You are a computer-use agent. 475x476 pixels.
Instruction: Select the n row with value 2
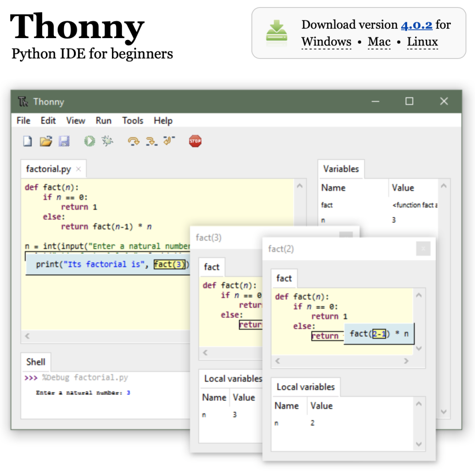343,423
